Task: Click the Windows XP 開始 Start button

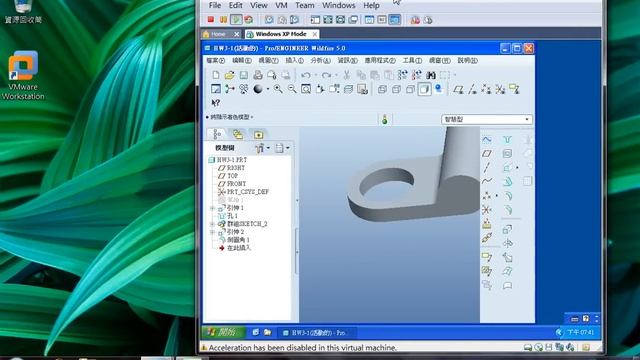Action: 224,332
